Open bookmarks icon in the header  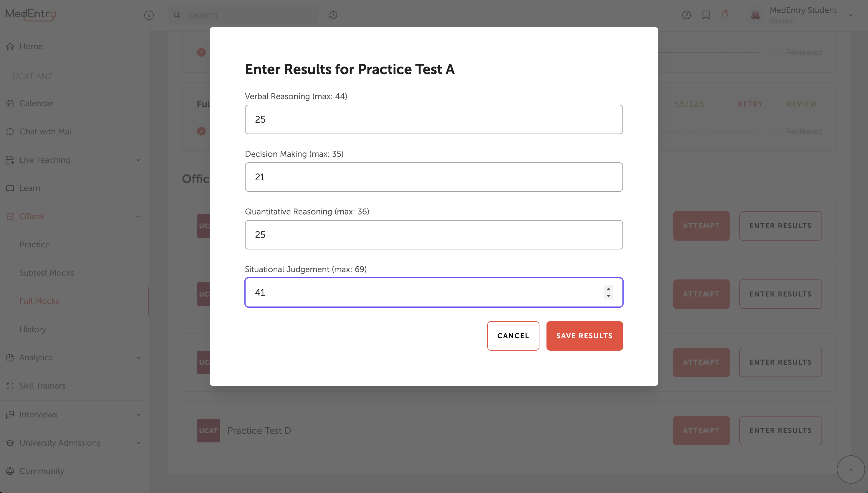click(706, 15)
